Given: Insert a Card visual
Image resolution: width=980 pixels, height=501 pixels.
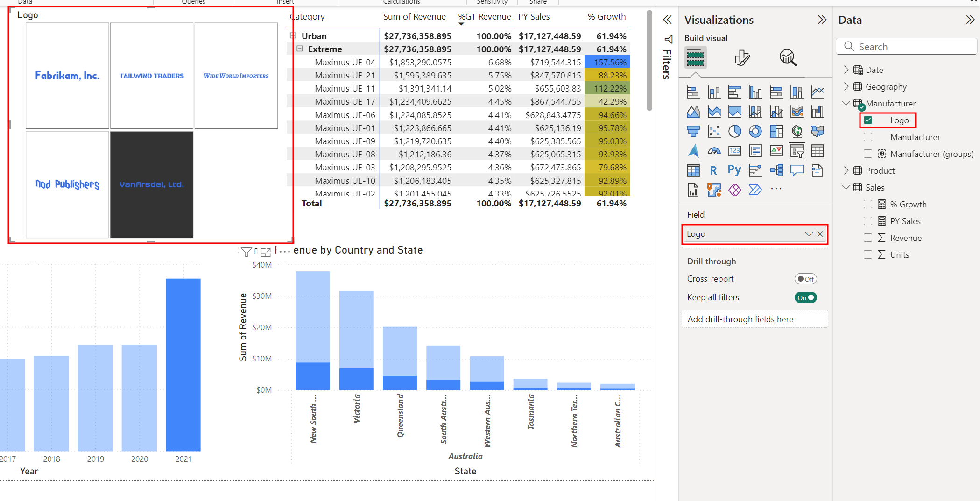Looking at the screenshot, I should (735, 151).
